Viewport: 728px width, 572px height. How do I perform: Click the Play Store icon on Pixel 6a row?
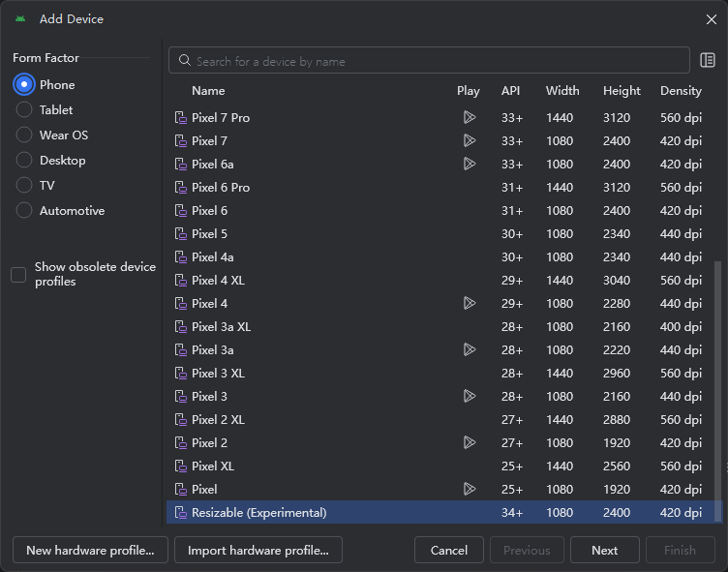click(469, 165)
